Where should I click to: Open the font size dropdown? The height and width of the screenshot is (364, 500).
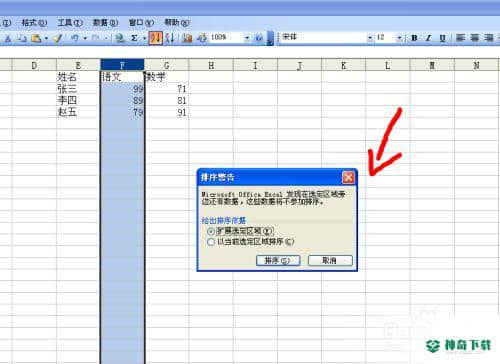399,38
